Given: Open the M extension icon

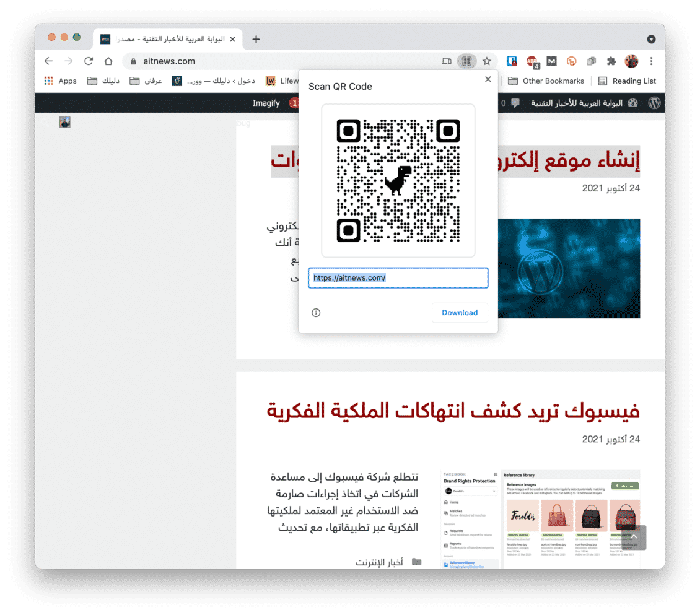Looking at the screenshot, I should pos(552,61).
